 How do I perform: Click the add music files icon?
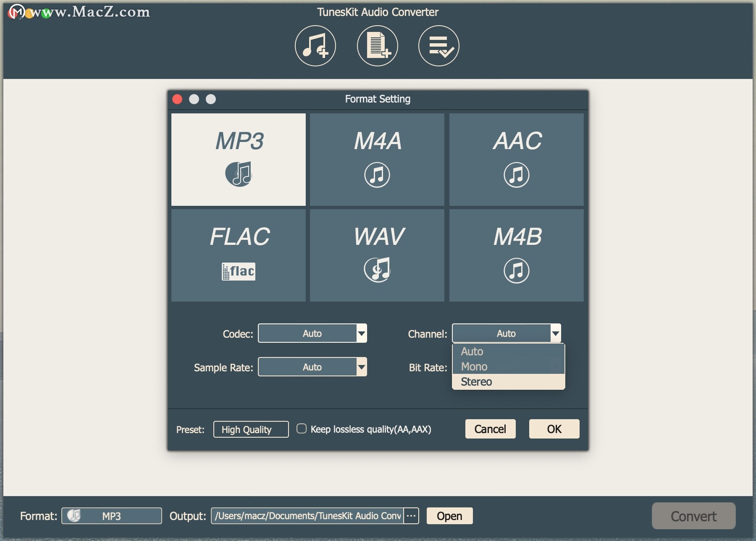tap(315, 46)
